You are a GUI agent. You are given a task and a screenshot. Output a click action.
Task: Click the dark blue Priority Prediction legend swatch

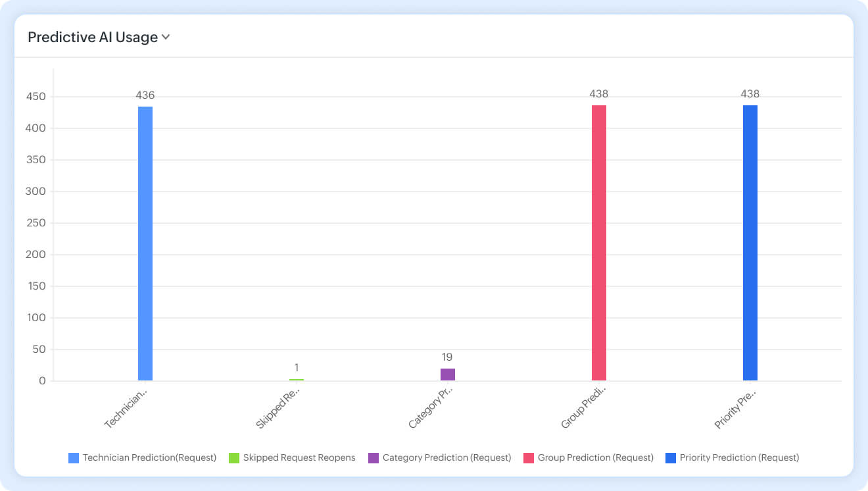pyautogui.click(x=671, y=458)
